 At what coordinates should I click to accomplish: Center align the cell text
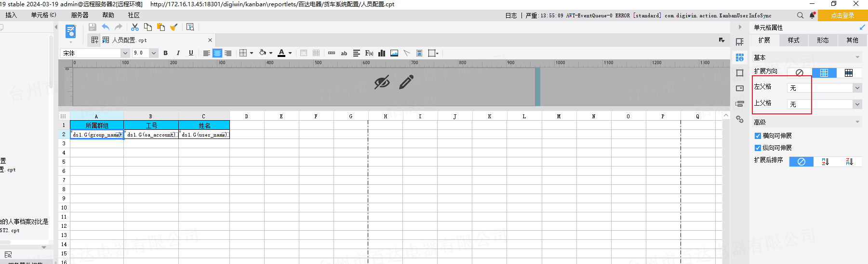pyautogui.click(x=217, y=53)
